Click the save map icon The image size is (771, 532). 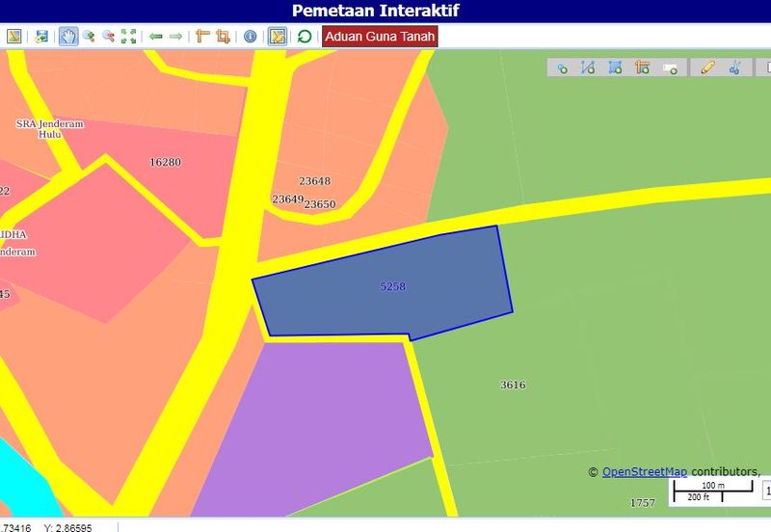(x=41, y=37)
